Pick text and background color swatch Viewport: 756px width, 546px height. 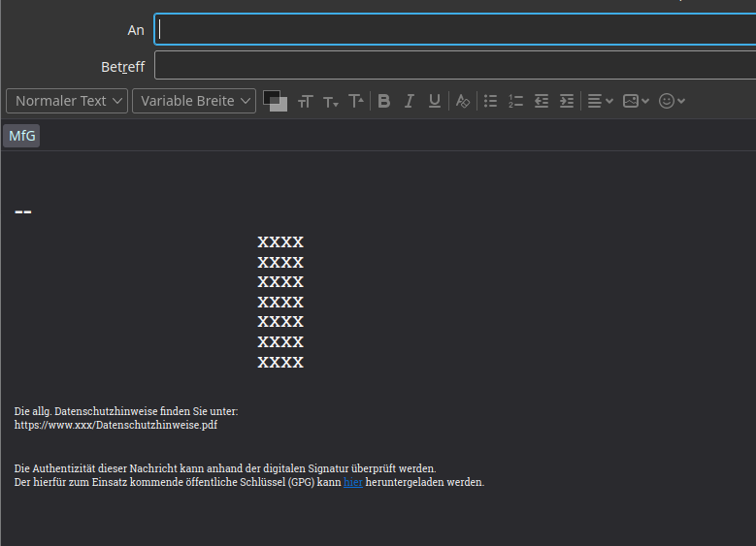(276, 101)
